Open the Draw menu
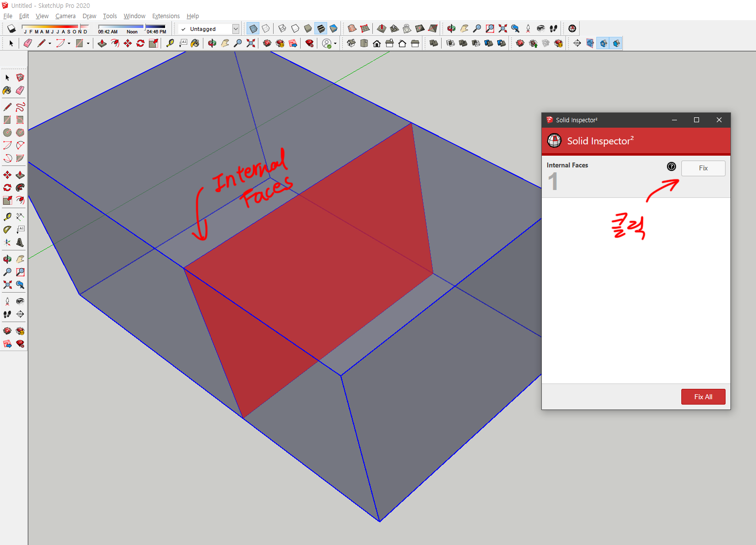This screenshot has height=545, width=756. (89, 16)
